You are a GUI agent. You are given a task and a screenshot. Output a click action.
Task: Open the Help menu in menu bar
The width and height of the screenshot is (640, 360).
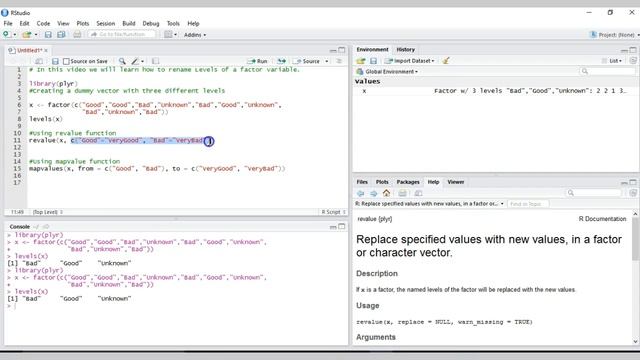[x=193, y=24]
